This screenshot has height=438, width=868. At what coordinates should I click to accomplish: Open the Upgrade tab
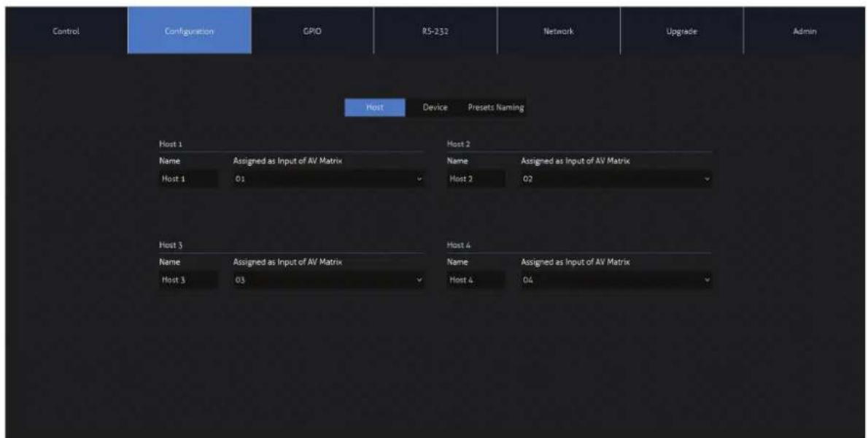(x=681, y=31)
